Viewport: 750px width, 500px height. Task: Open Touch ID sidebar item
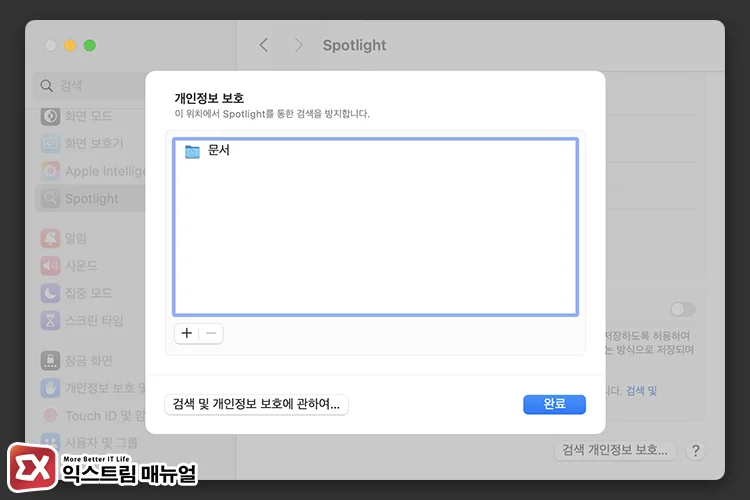coord(91,415)
